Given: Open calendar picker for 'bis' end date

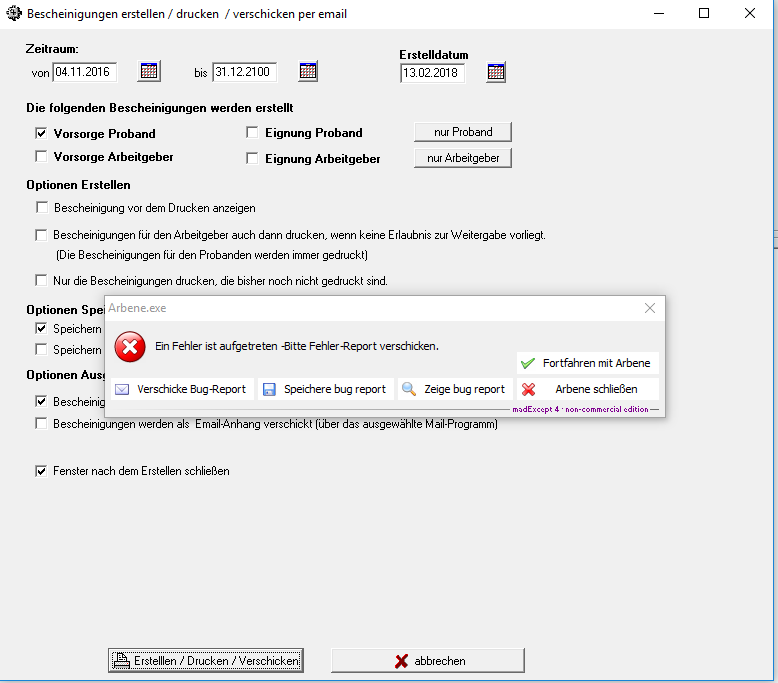Looking at the screenshot, I should pyautogui.click(x=308, y=71).
